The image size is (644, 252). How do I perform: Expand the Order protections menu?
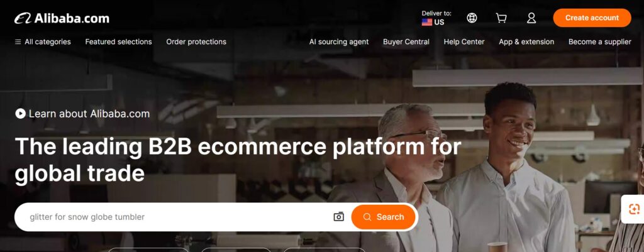[196, 42]
